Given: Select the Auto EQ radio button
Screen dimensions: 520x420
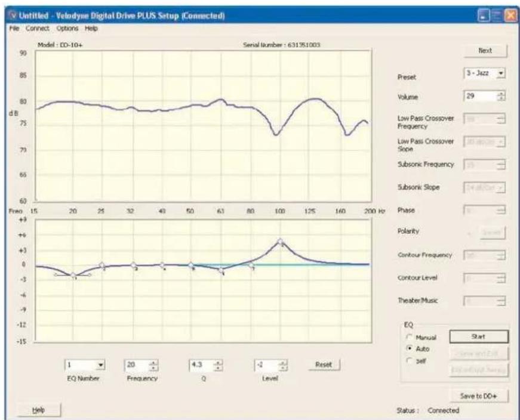Looking at the screenshot, I should coord(409,349).
